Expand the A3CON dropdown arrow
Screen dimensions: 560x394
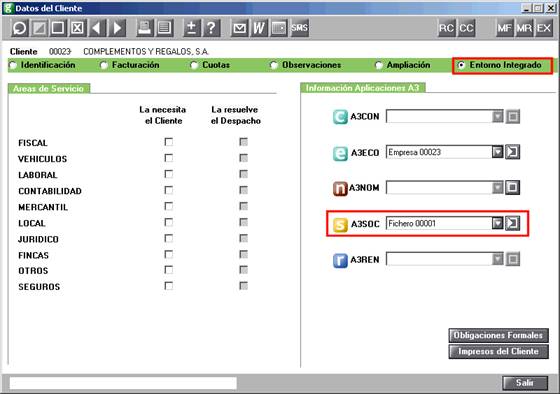coord(498,116)
